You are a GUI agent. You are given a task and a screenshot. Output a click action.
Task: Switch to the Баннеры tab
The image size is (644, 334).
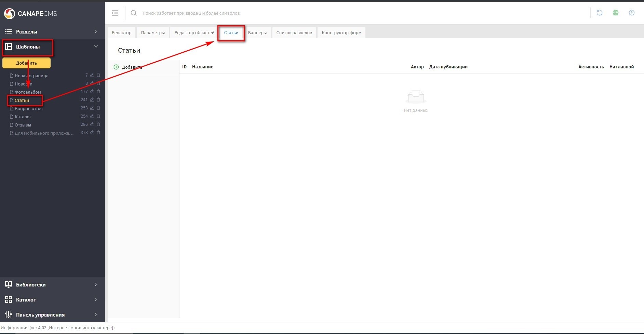click(x=257, y=33)
